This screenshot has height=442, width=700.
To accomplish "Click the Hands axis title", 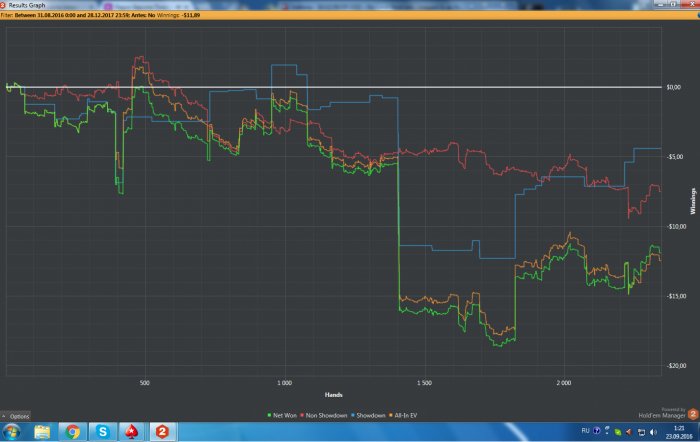I will 333,395.
